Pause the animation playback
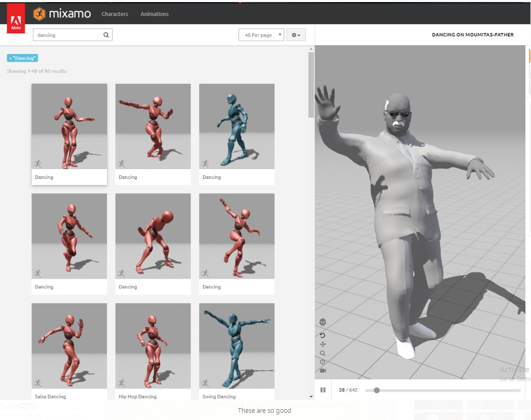Viewport: 531px width, 420px height. tap(323, 390)
